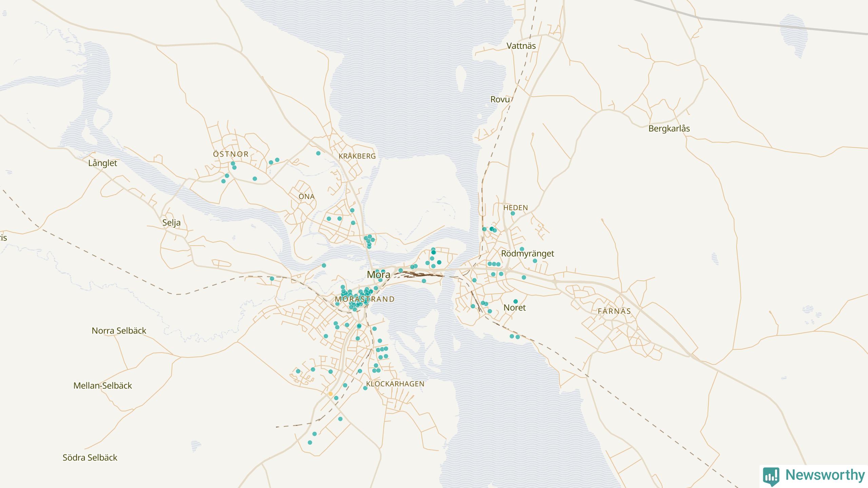Click the Newsworthy logo icon
Screen dimensions: 868x488
771,476
